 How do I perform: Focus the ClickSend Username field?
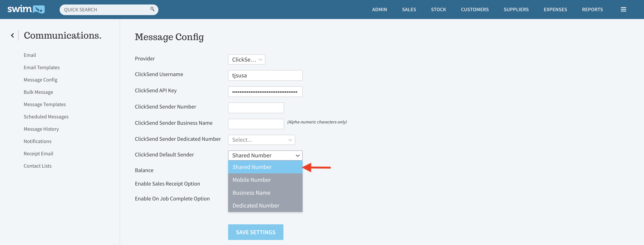point(265,75)
